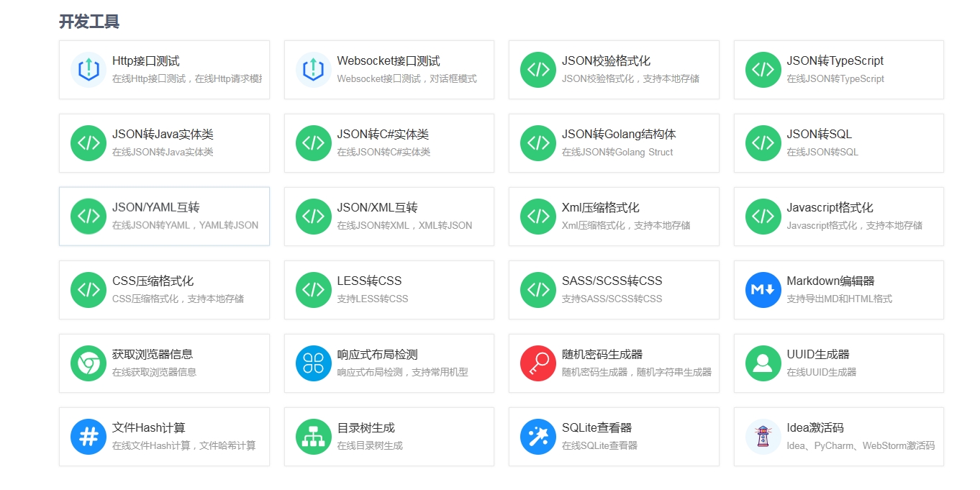
Task: Click description 在线JSON转XML，XML转JSON
Action: (404, 225)
